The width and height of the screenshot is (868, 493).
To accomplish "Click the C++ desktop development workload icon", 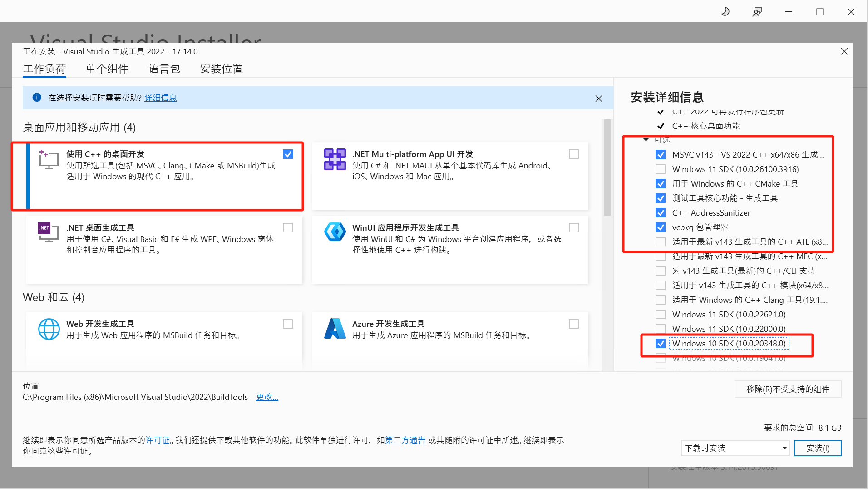I will pyautogui.click(x=49, y=159).
